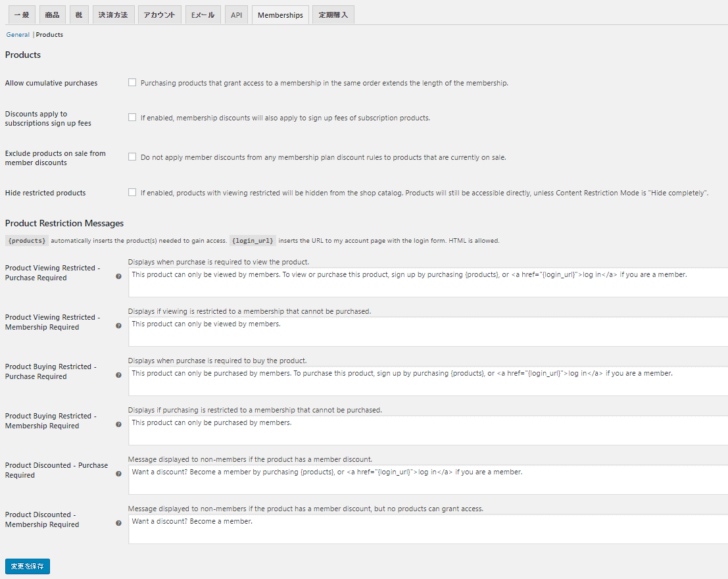728x579 pixels.
Task: Edit the 'Want a discount? Become a member.' message
Action: 428,529
